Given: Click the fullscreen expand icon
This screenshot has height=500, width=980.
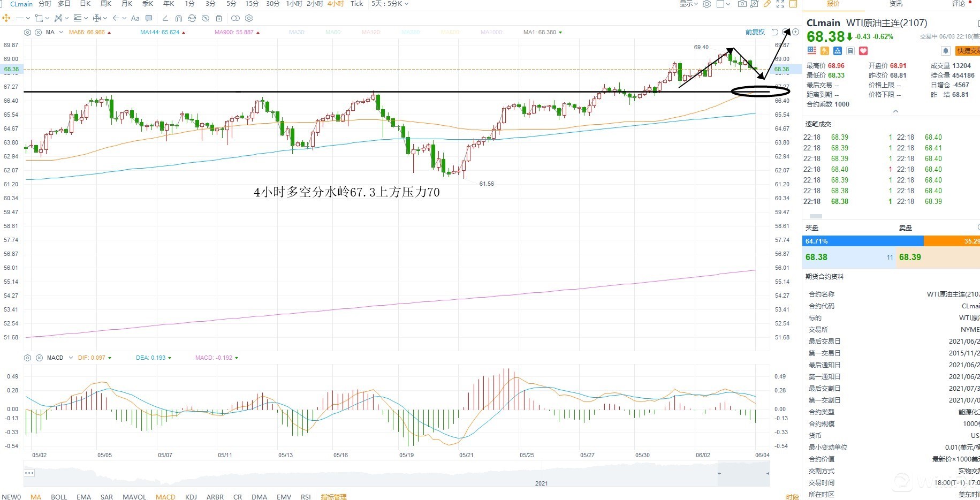Looking at the screenshot, I should click(x=780, y=4).
